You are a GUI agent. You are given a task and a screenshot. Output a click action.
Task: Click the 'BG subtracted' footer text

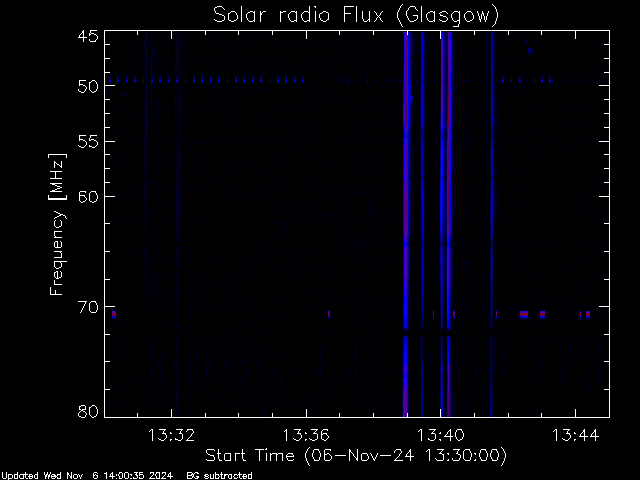tap(220, 476)
